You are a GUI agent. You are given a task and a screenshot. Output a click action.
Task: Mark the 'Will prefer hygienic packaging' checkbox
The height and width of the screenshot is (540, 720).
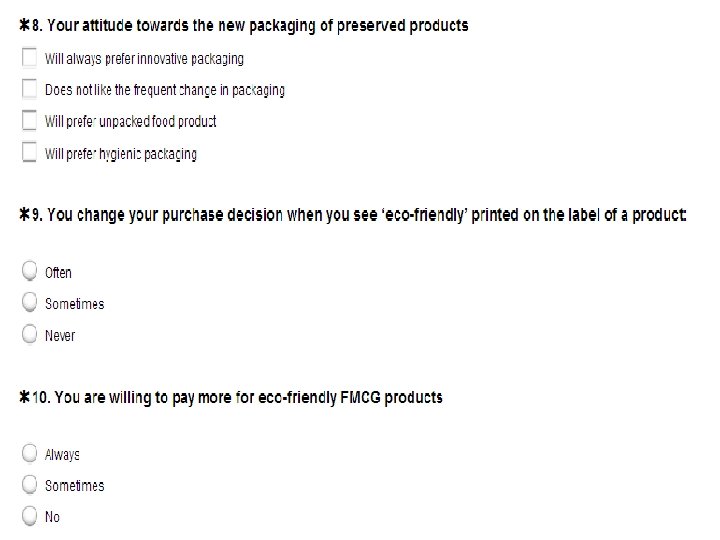point(30,153)
